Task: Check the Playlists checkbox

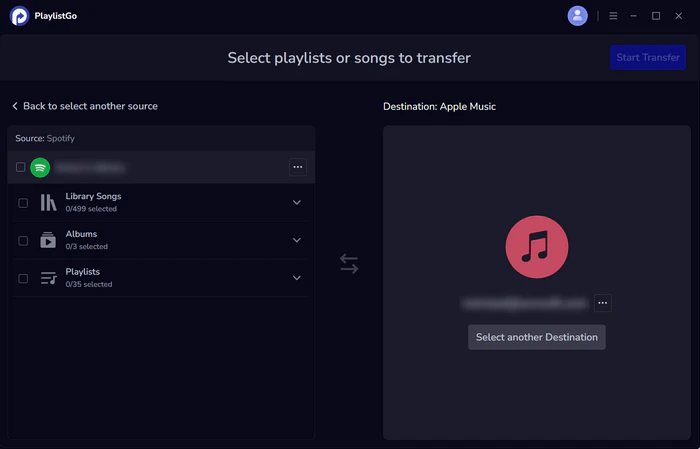Action: pyautogui.click(x=23, y=279)
